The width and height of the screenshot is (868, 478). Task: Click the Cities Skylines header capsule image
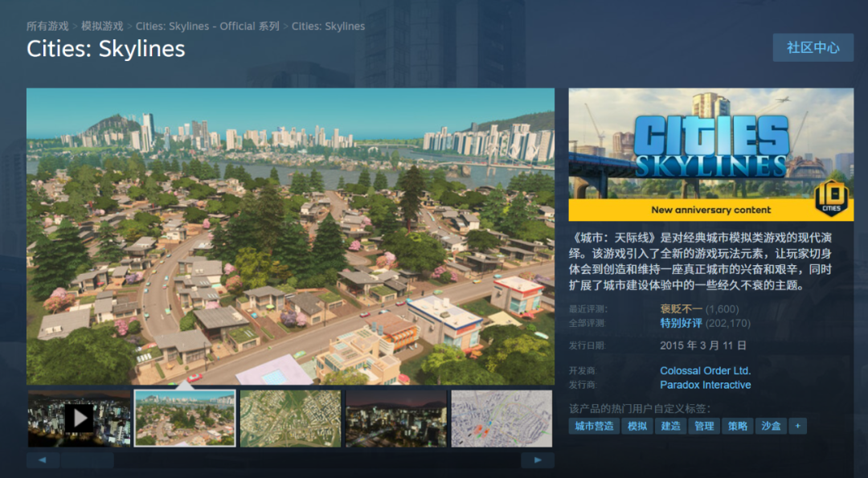click(x=710, y=154)
